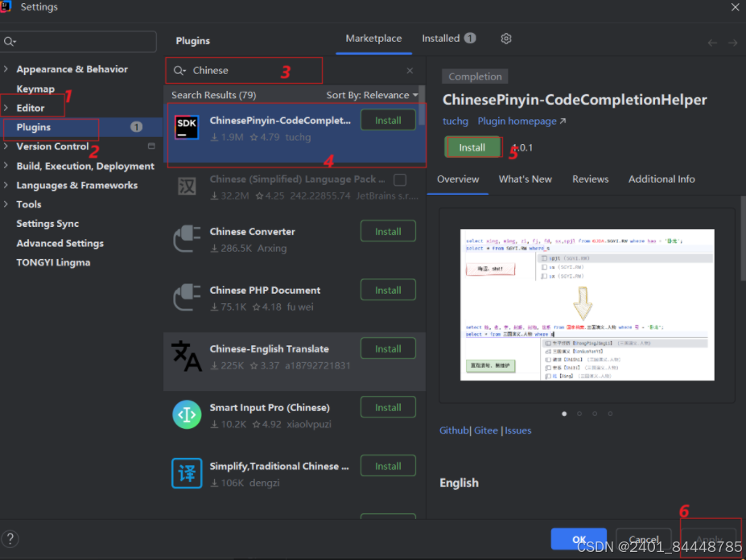Viewport: 746px width, 560px height.
Task: Open Settings Sync page
Action: click(47, 224)
